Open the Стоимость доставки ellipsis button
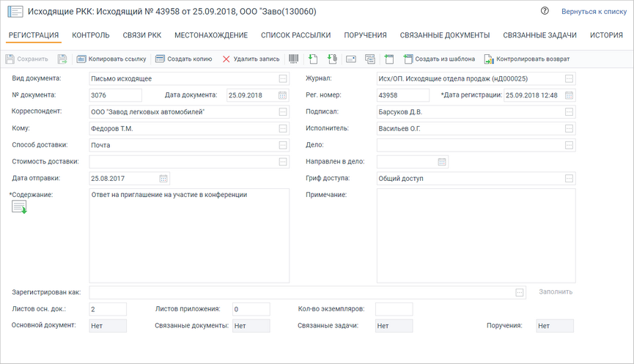The width and height of the screenshot is (634, 364). [x=283, y=162]
